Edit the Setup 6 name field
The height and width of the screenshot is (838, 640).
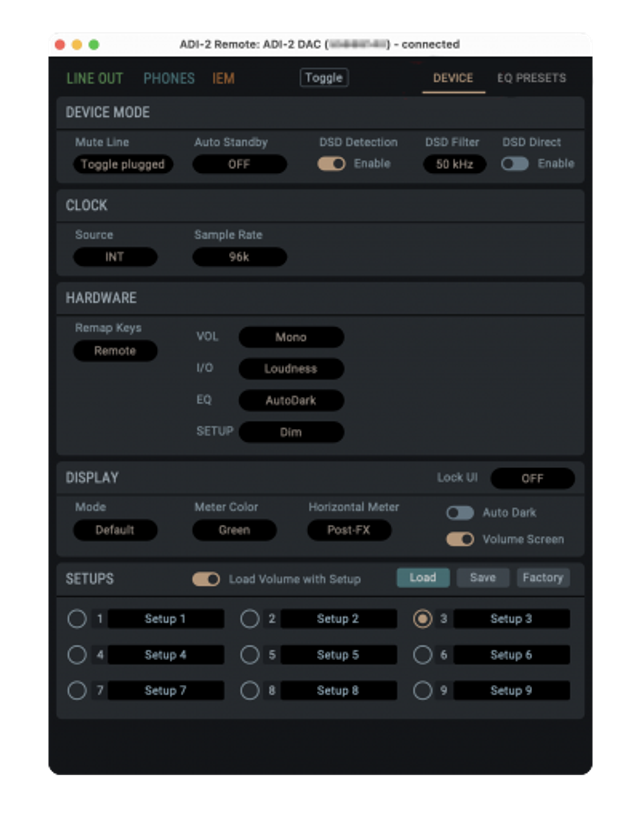coord(512,655)
